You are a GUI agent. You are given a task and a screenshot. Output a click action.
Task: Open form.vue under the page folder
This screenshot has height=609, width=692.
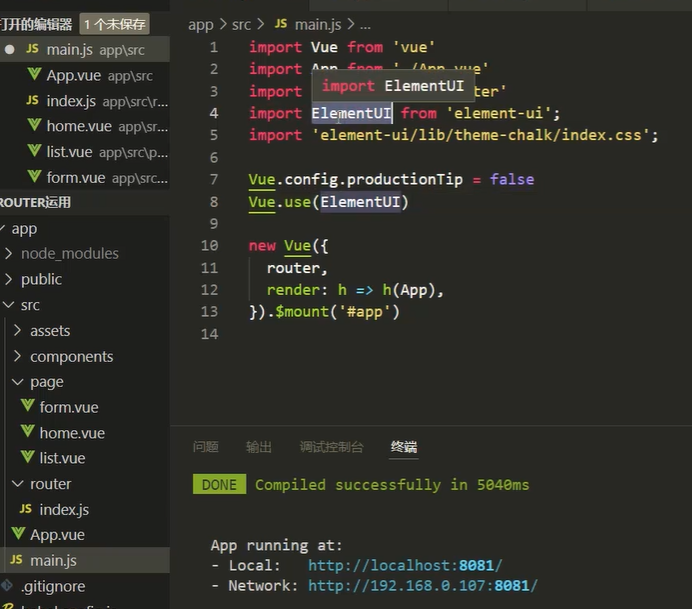point(85,407)
